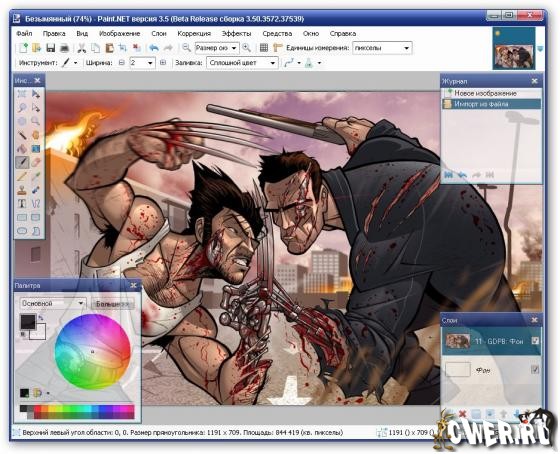Click the Cut scissors icon

82,48
